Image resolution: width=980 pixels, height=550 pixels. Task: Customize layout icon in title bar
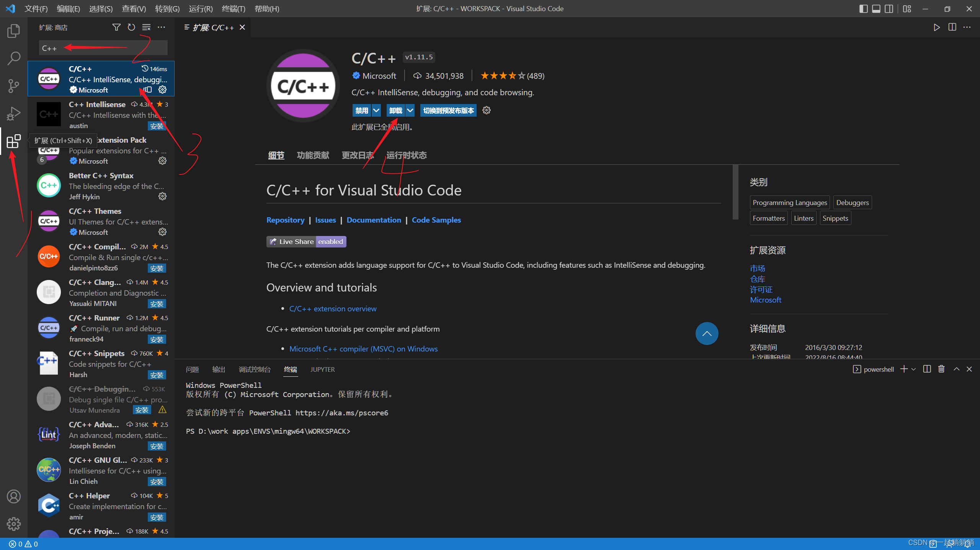coord(907,8)
